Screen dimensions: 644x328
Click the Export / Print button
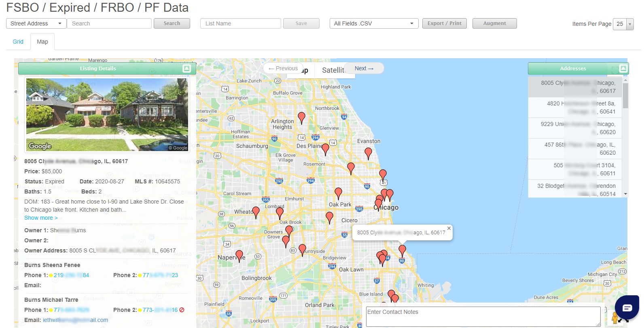(444, 23)
